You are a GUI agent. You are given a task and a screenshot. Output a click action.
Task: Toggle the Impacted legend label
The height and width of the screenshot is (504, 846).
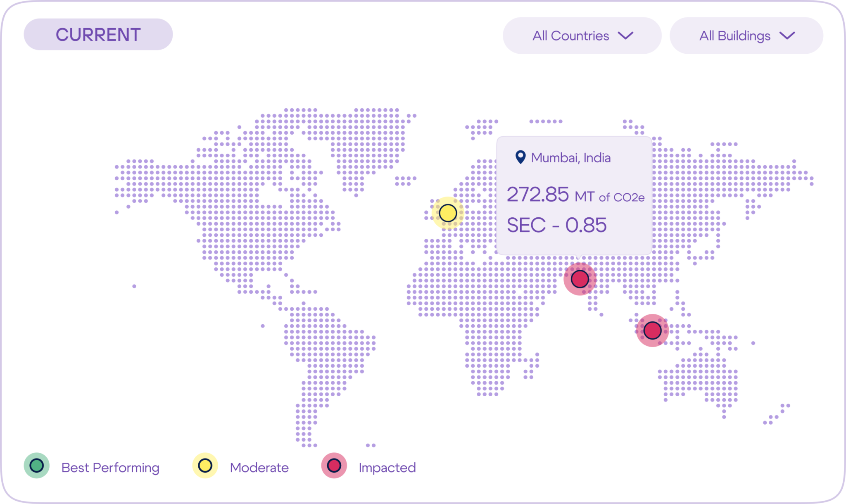(387, 468)
